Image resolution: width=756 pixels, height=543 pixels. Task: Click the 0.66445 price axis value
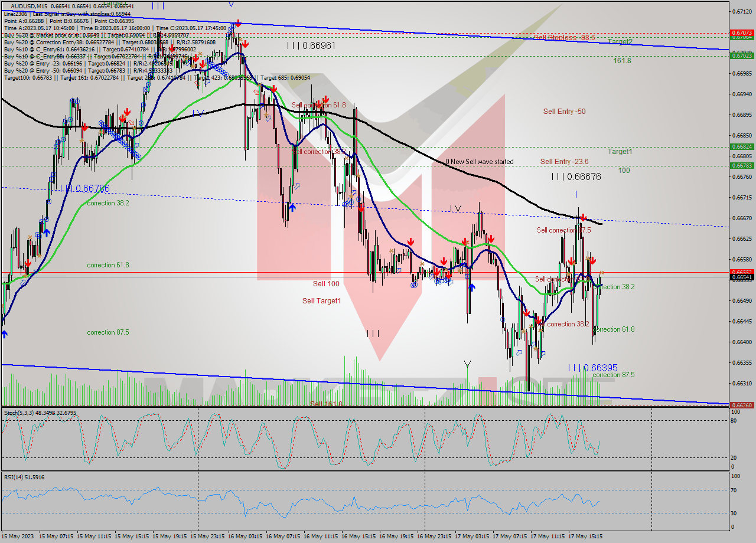pyautogui.click(x=742, y=321)
